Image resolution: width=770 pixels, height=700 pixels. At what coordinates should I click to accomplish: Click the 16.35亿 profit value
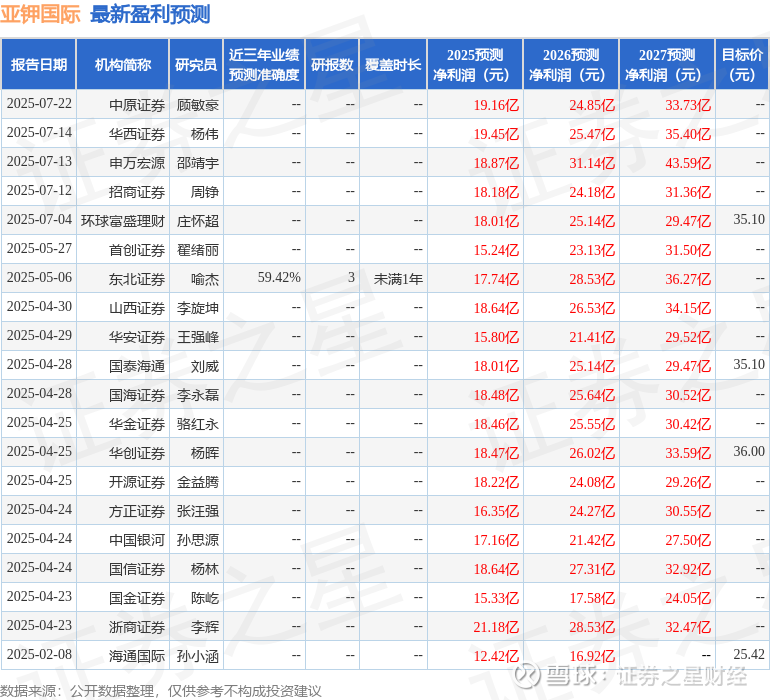(x=496, y=511)
